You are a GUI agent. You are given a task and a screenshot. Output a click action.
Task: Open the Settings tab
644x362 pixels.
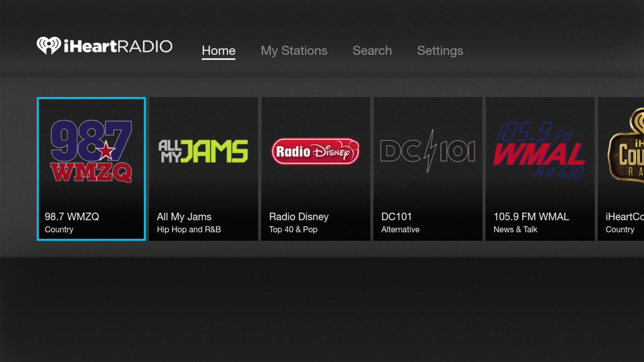point(440,51)
